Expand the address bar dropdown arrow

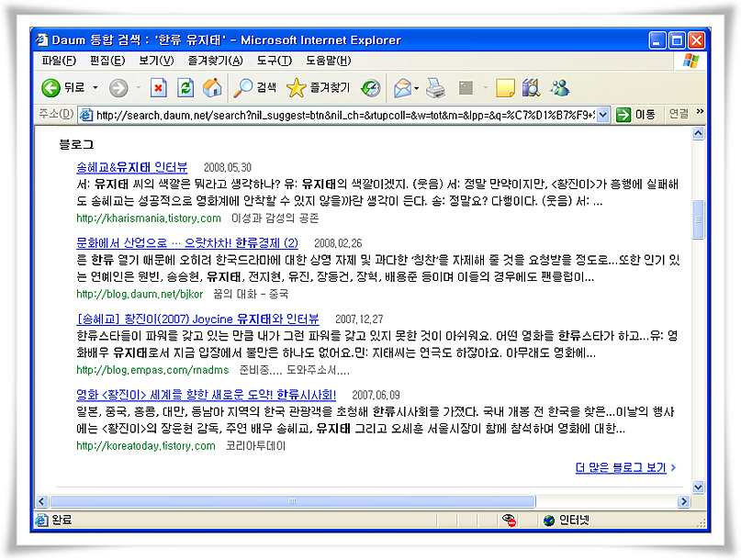pyautogui.click(x=602, y=115)
